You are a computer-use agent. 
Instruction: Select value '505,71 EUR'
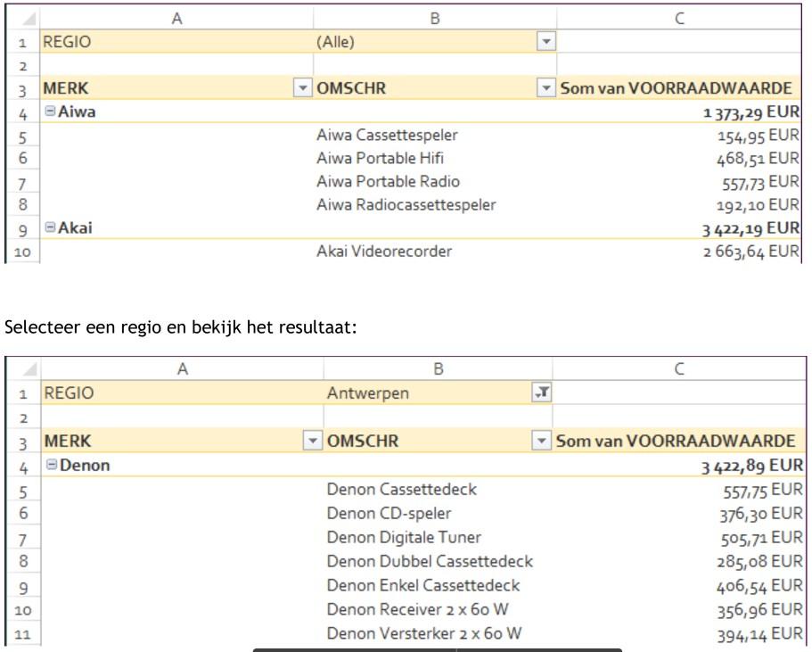(762, 538)
